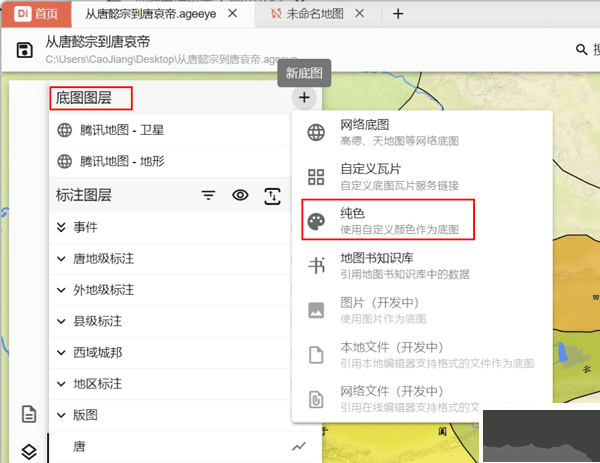
Task: Click the Di 首页 home tab
Action: pyautogui.click(x=36, y=15)
